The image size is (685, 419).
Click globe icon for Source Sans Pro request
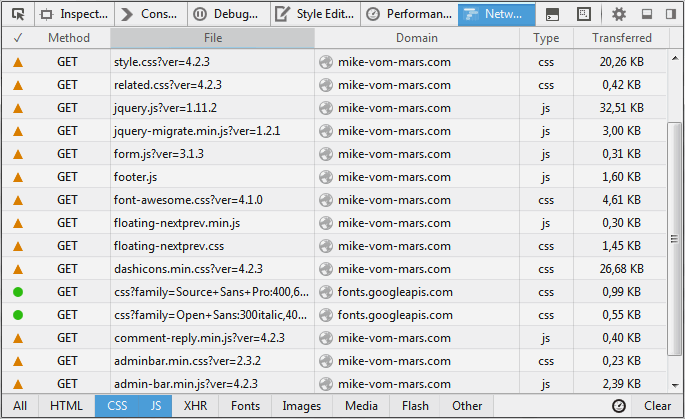[326, 292]
